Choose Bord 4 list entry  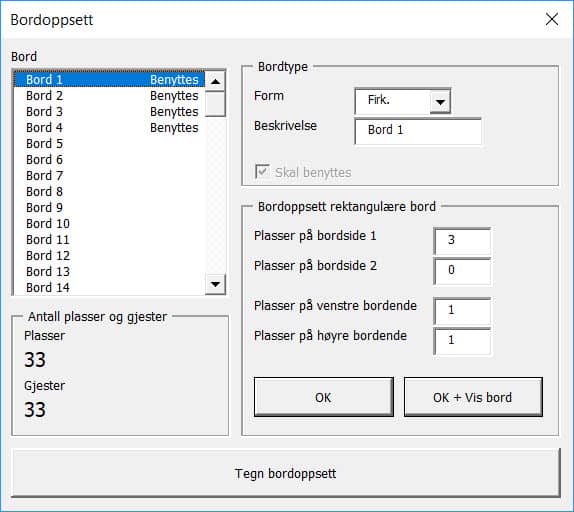click(109, 128)
